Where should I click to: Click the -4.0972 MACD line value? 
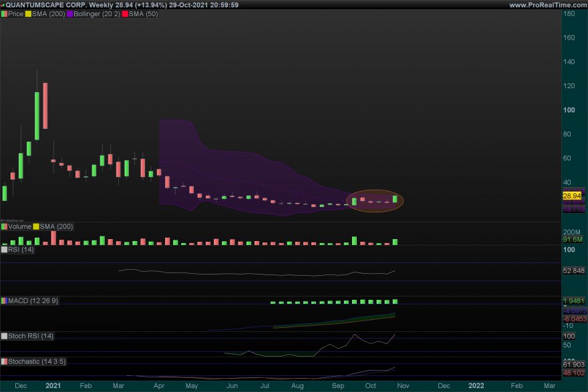pyautogui.click(x=575, y=311)
